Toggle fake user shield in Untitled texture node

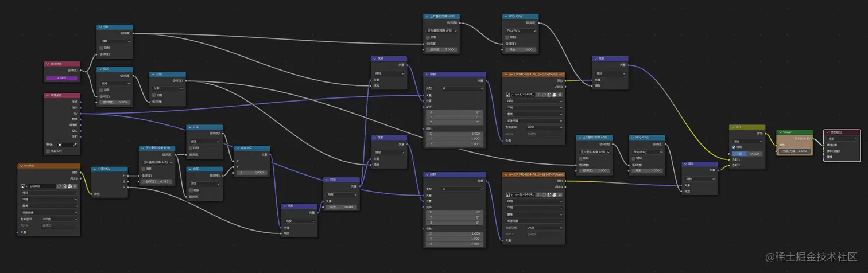59,186
